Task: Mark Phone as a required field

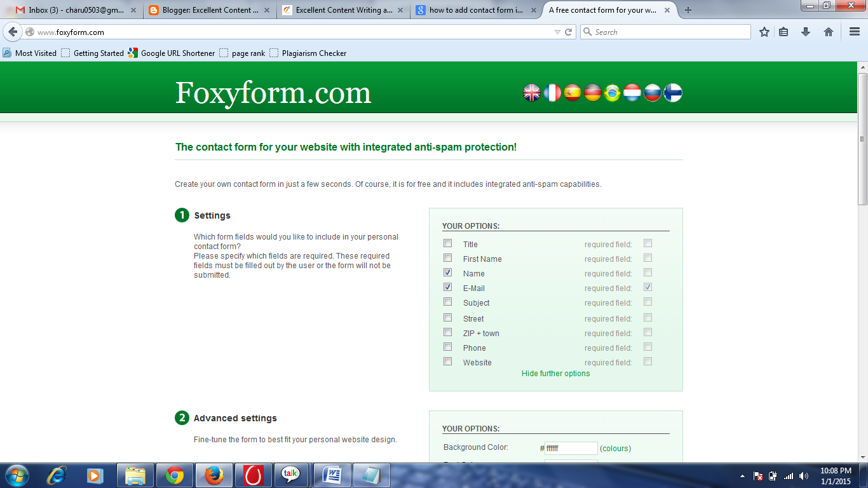Action: [x=648, y=347]
